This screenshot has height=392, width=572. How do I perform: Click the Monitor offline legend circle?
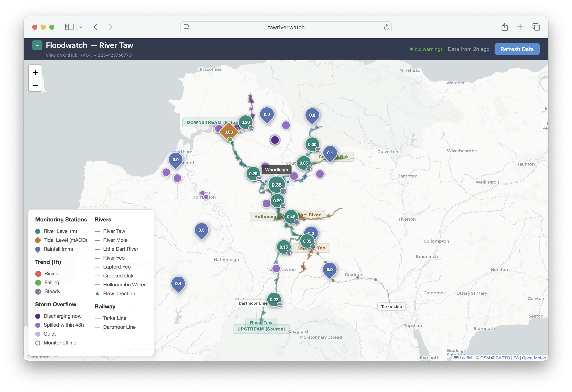point(38,343)
